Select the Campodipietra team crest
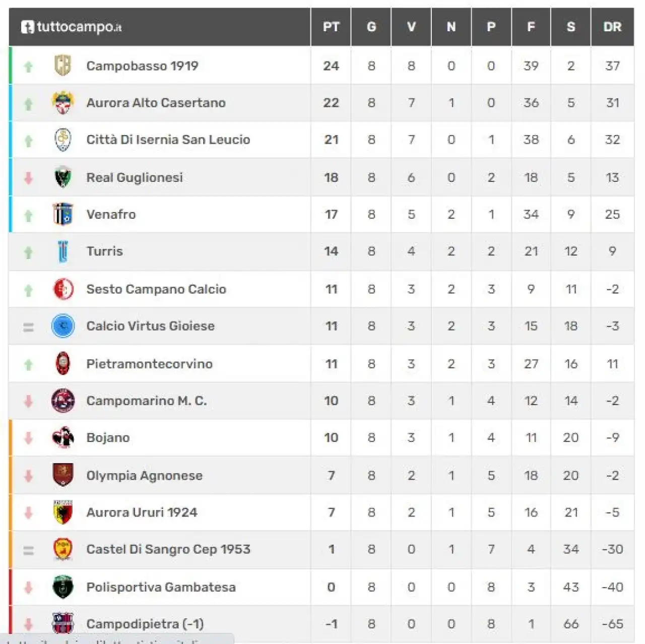Image resolution: width=645 pixels, height=644 pixels. [63, 624]
